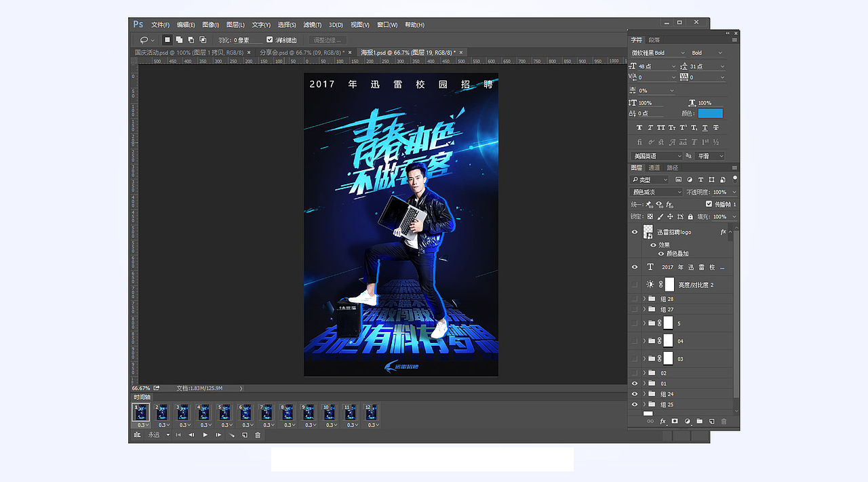Open the font family 微软雅黑 Bold dropdown
The height and width of the screenshot is (482, 868).
[658, 53]
